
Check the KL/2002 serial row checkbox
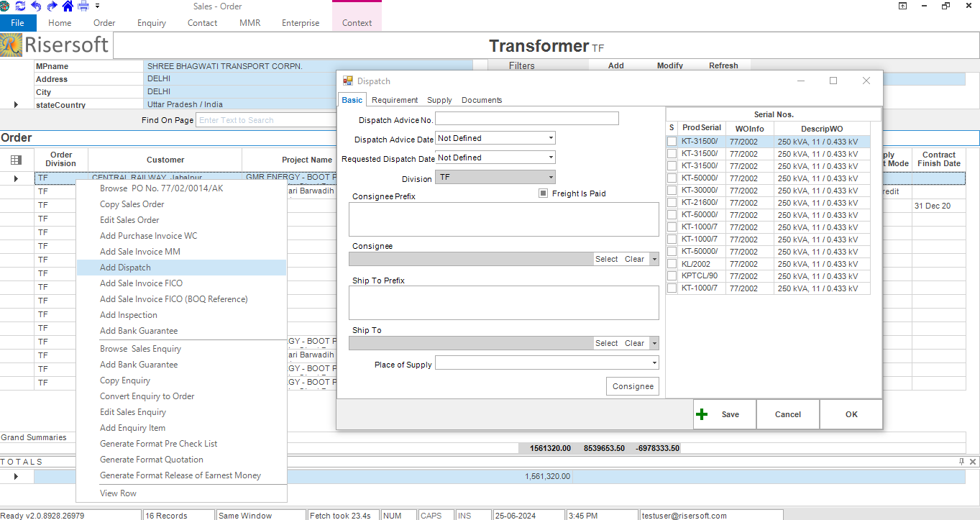672,264
